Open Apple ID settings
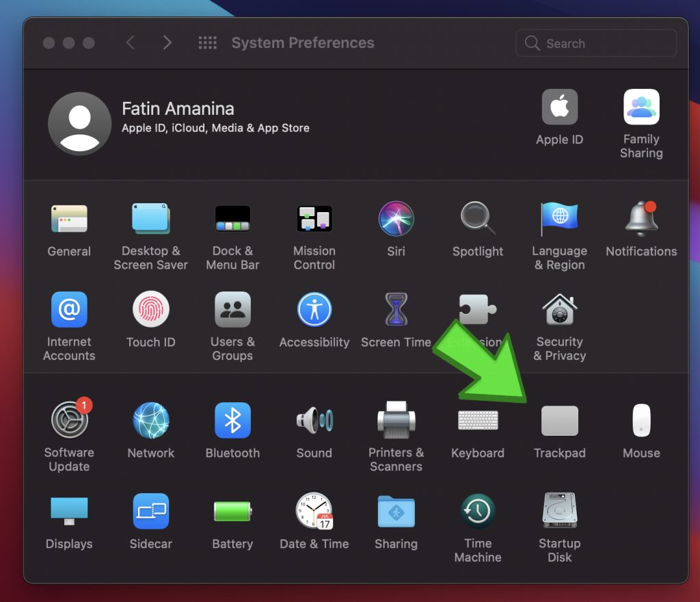 click(559, 108)
